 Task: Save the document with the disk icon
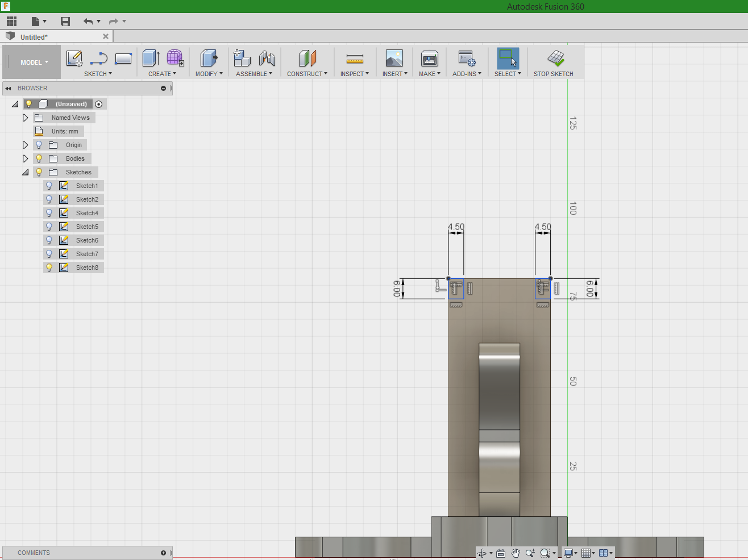point(65,21)
